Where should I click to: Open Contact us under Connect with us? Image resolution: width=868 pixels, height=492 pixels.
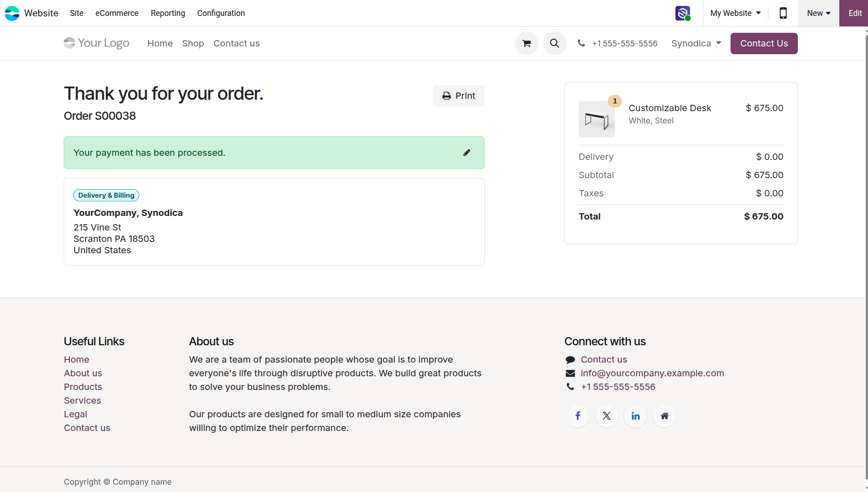click(604, 359)
